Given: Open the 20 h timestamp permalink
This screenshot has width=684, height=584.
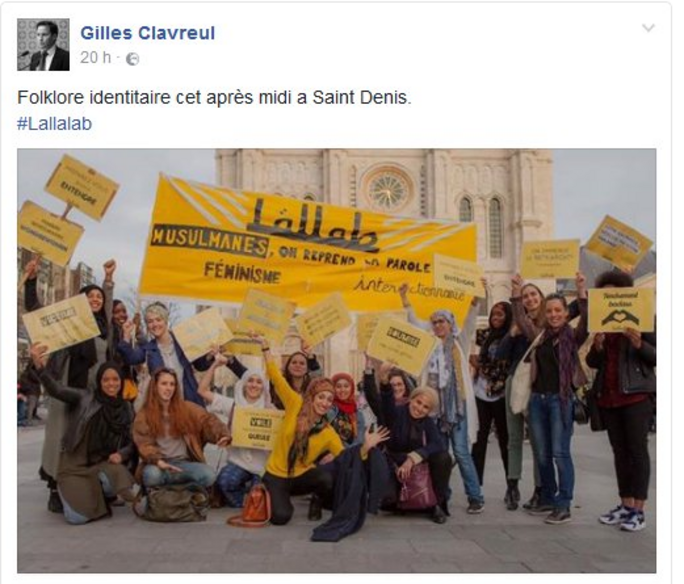Looking at the screenshot, I should coord(96,58).
